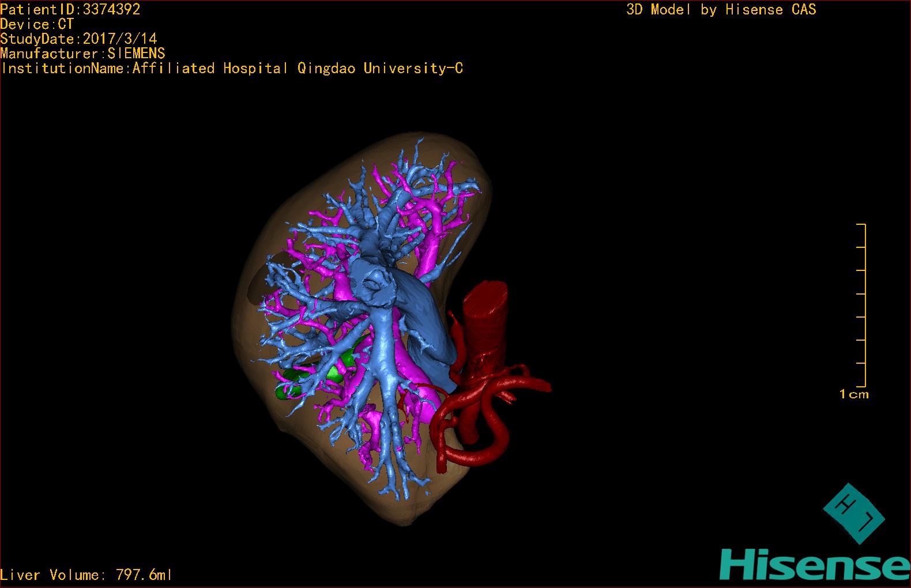Screen dimensions: 911x588
Task: Click the Manufacturer:SIEMENS label
Action: pos(83,54)
